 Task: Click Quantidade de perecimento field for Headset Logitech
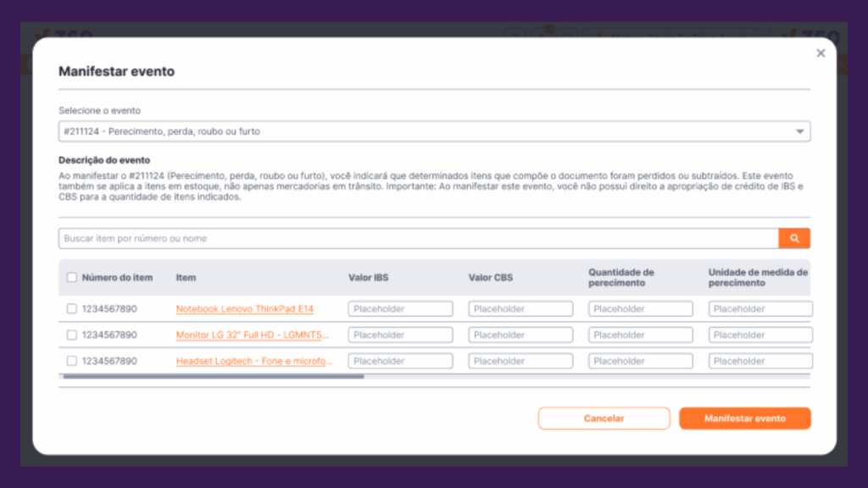pos(640,361)
